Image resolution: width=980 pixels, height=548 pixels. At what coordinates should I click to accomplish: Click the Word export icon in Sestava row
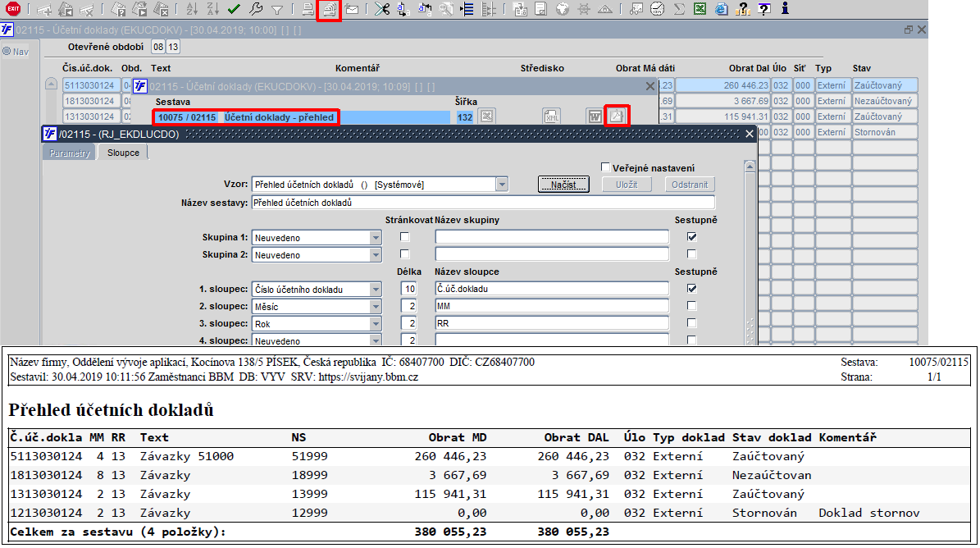(x=595, y=116)
